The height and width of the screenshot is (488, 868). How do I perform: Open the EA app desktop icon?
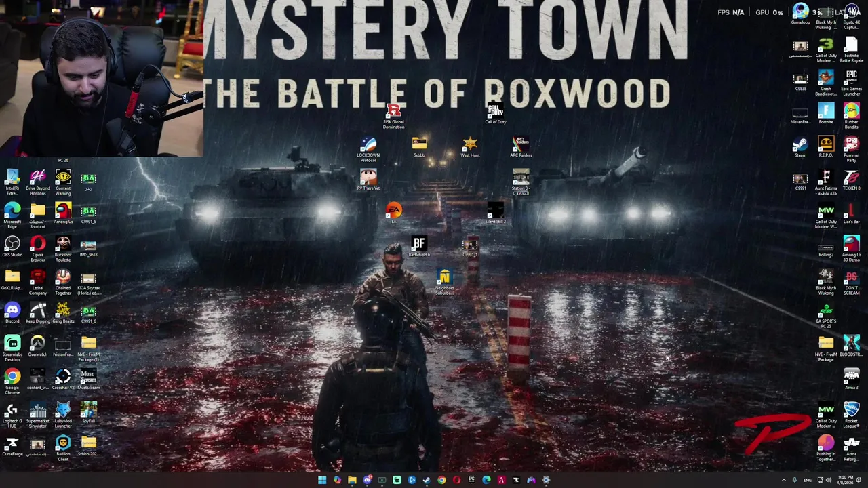click(x=393, y=213)
